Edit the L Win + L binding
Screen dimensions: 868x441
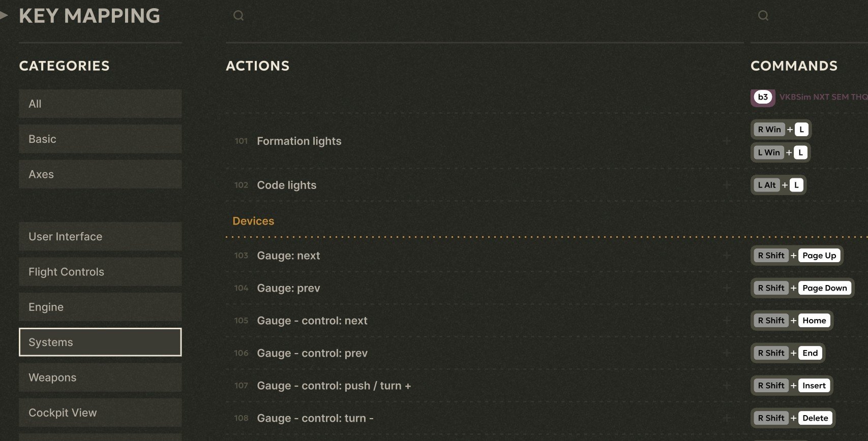click(781, 152)
